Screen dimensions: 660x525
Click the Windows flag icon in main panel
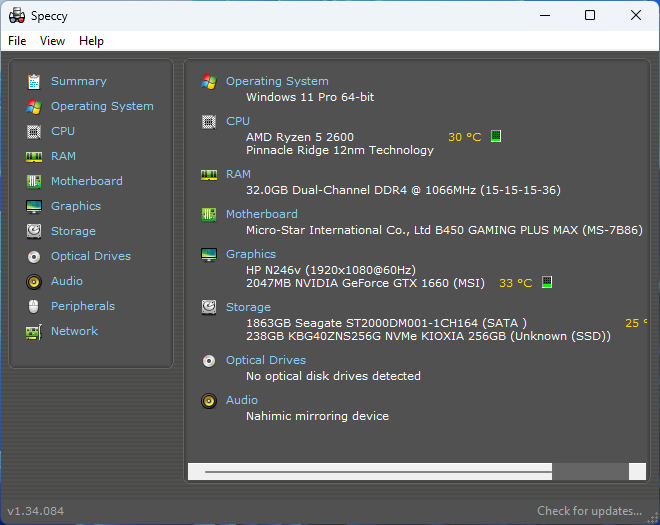click(209, 82)
